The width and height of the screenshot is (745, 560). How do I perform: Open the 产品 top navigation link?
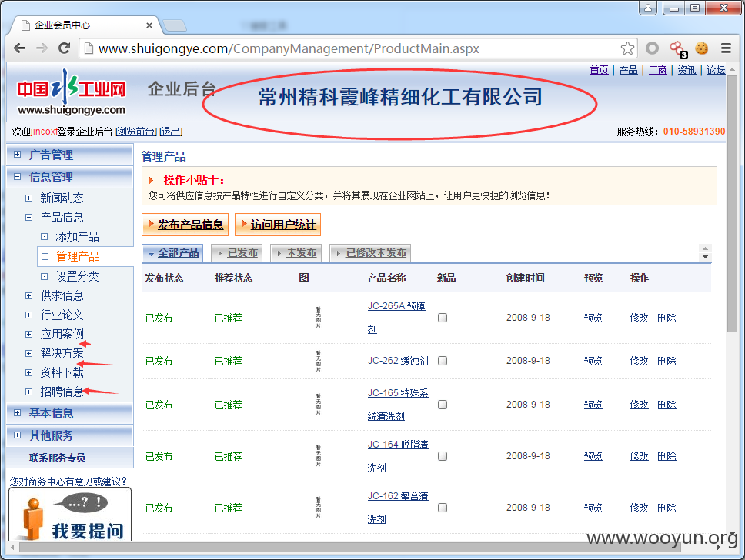pos(629,70)
